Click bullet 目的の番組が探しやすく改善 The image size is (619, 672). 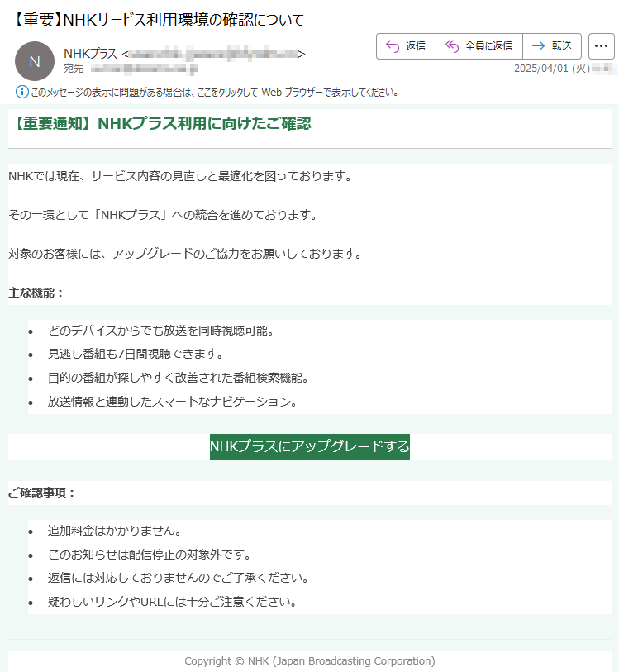(179, 378)
